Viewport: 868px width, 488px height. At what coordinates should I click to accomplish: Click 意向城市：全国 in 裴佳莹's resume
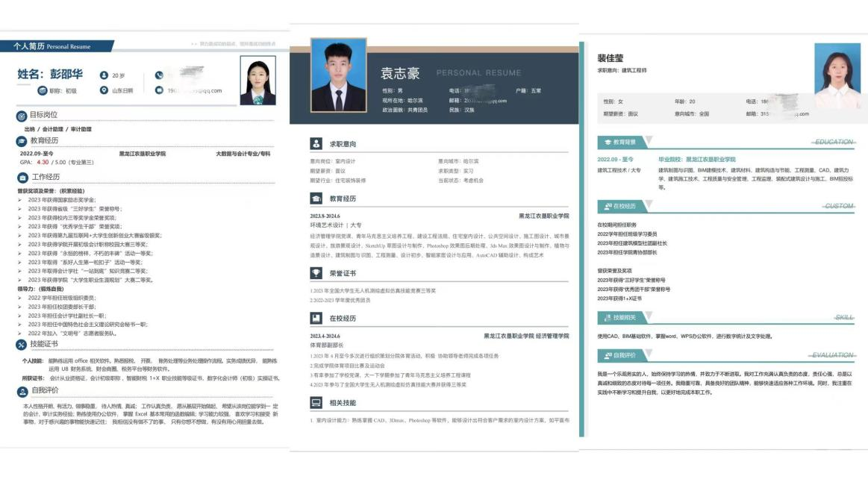coord(691,114)
